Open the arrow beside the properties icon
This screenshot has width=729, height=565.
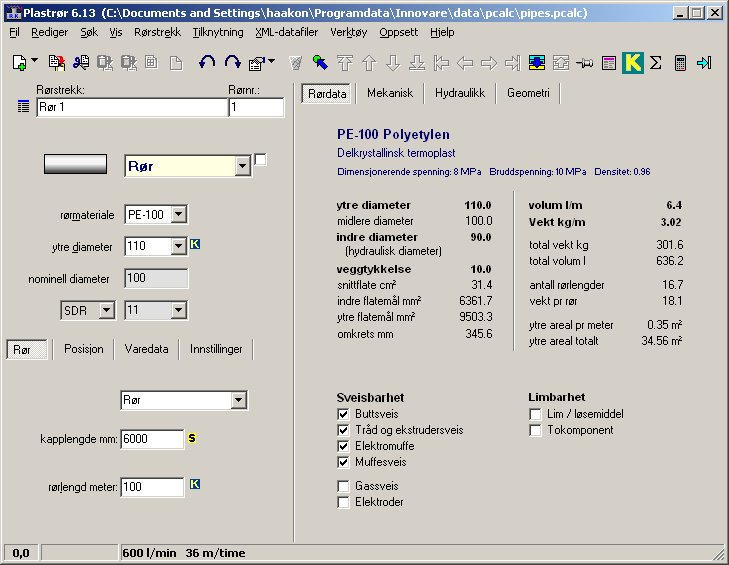[272, 60]
